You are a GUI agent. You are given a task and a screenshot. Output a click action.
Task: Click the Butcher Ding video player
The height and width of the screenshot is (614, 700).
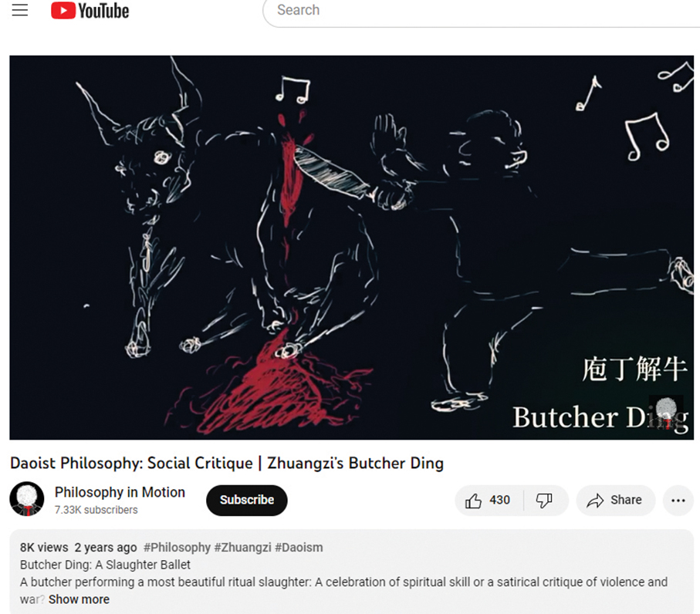(x=351, y=248)
